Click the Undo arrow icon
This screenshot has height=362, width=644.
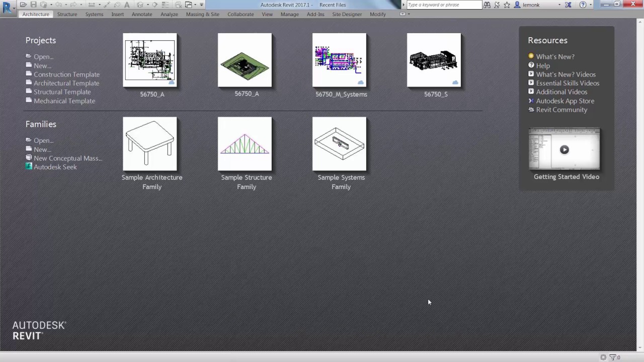(x=58, y=5)
